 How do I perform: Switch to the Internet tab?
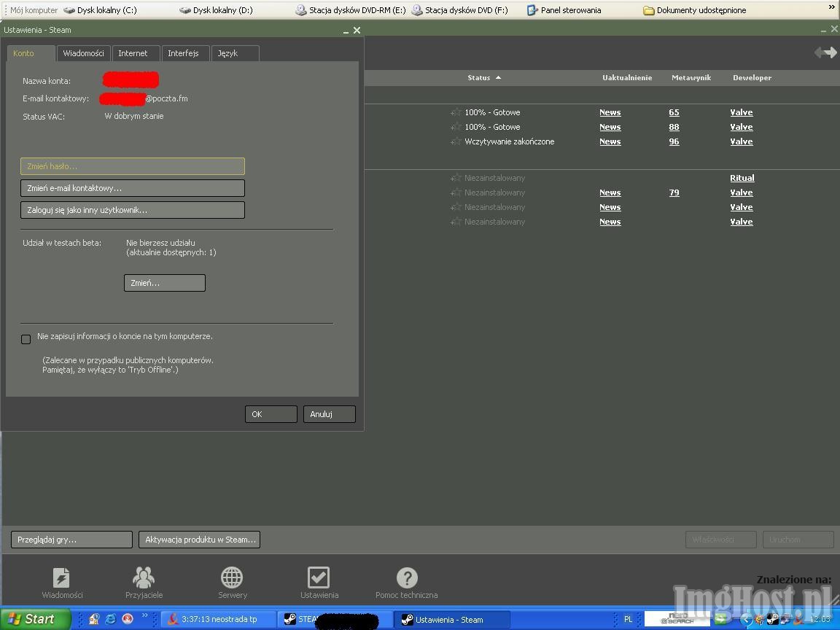click(136, 53)
